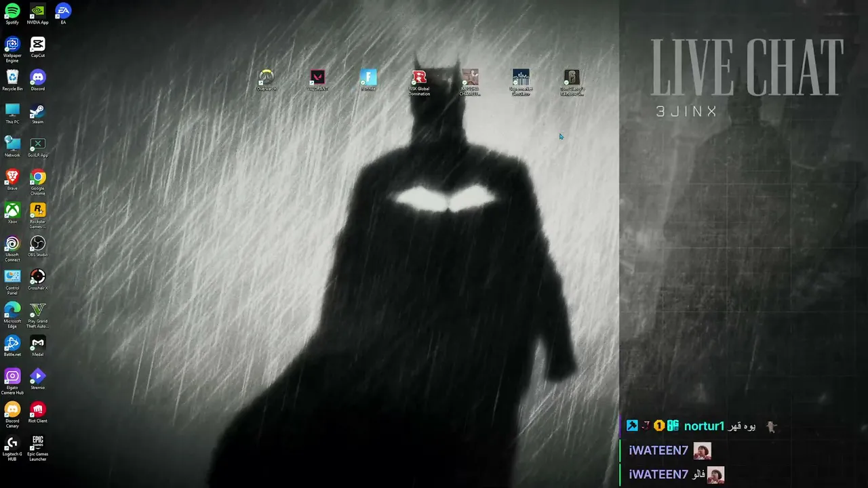The image size is (868, 488).
Task: Select the GoXLR App icon
Action: pyautogui.click(x=38, y=147)
